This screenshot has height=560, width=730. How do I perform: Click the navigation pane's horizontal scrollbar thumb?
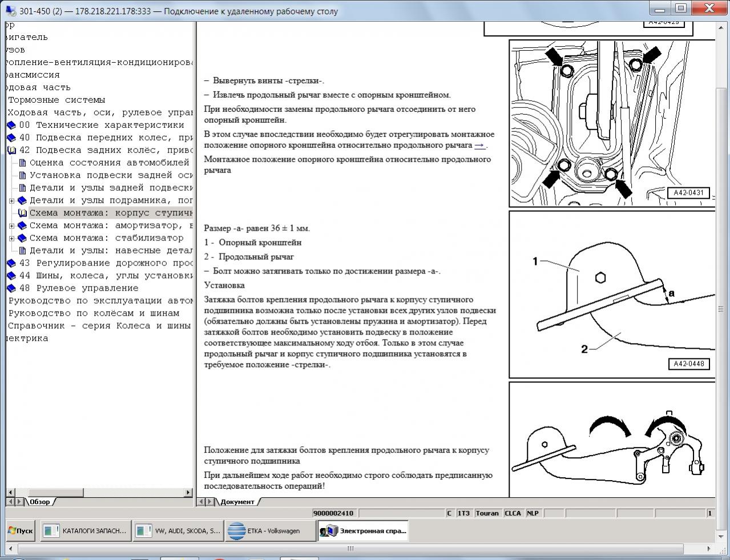(55, 492)
